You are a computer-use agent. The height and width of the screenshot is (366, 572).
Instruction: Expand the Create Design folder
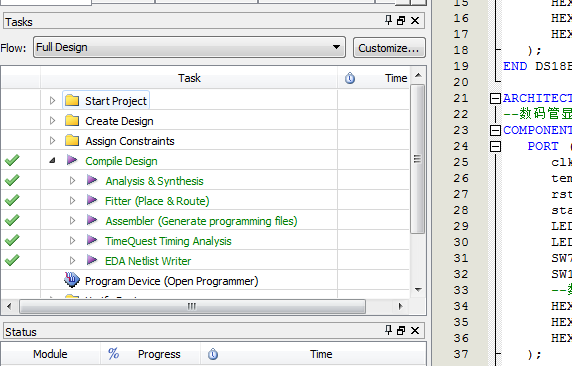[x=52, y=120]
